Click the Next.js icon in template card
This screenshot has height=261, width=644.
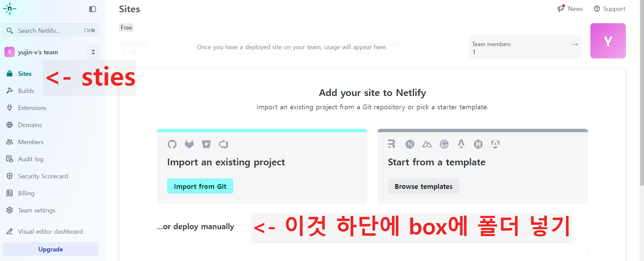410,144
